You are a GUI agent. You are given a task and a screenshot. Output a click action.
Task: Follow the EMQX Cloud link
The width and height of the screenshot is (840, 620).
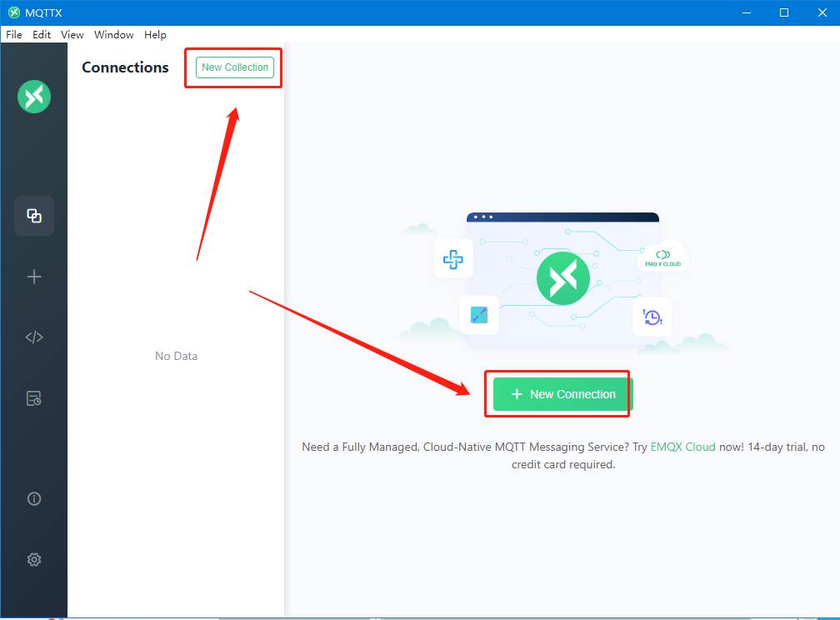tap(682, 447)
